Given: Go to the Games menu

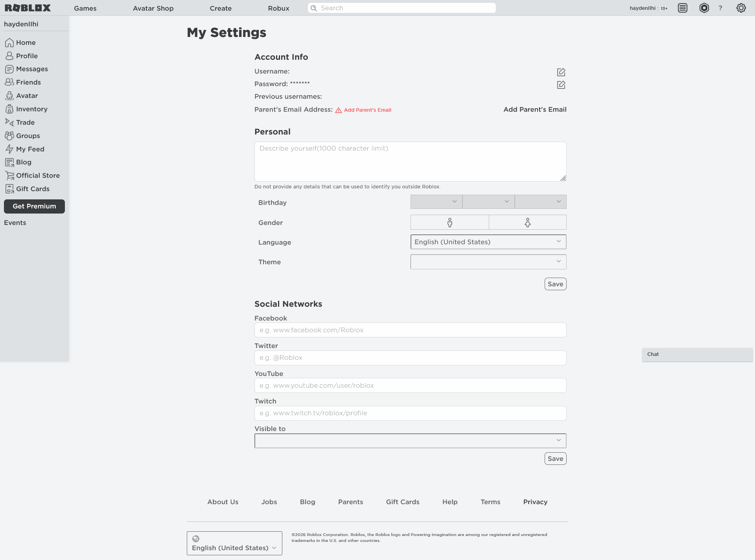Looking at the screenshot, I should point(85,8).
